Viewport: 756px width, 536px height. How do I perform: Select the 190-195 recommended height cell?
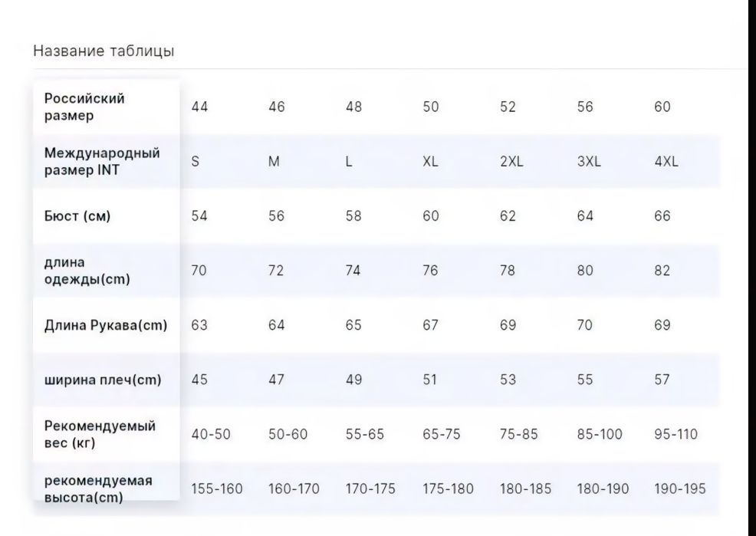coord(680,489)
